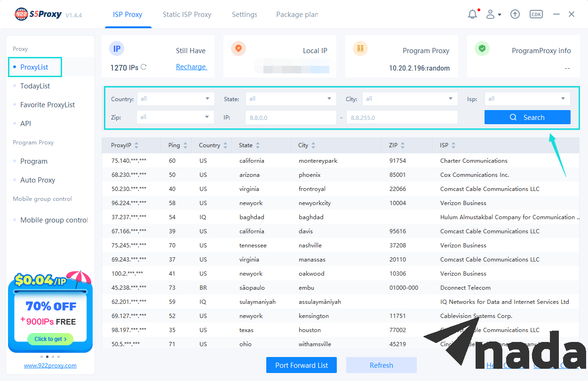Click the IP range end field 8.8.255.0

[402, 118]
